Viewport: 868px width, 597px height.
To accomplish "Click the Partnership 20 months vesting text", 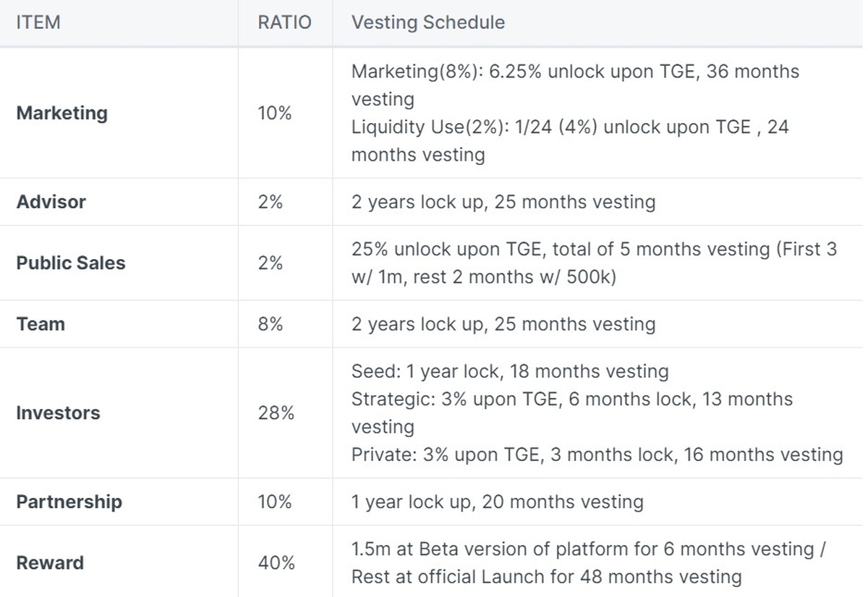I will 497,501.
